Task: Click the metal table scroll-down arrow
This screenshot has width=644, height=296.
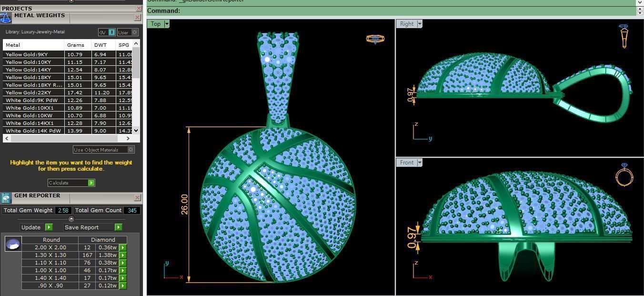Action: tap(136, 130)
